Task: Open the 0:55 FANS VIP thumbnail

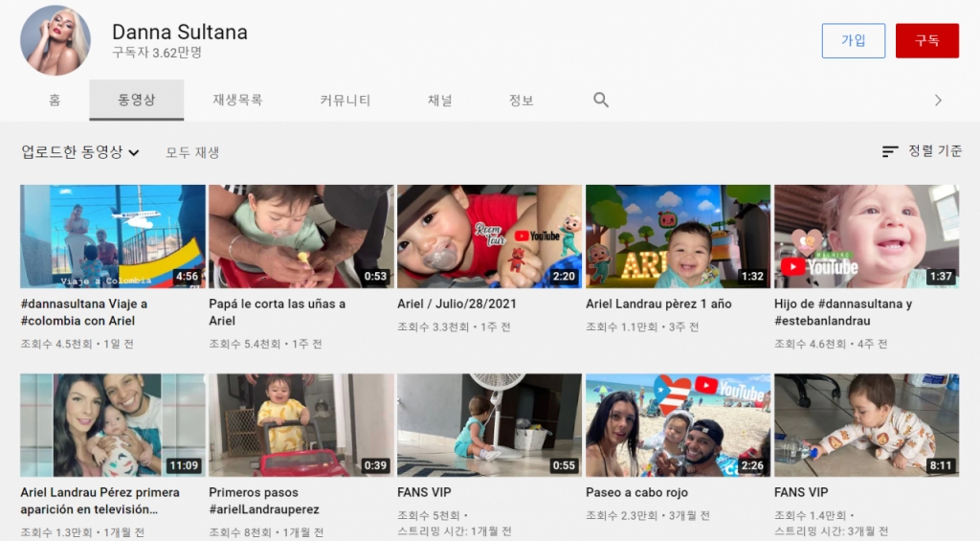Action: point(489,425)
